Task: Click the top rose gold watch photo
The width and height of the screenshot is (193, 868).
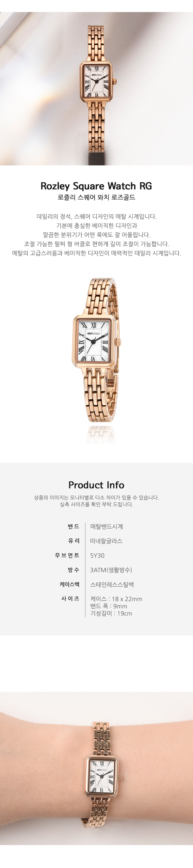Action: (x=96, y=89)
